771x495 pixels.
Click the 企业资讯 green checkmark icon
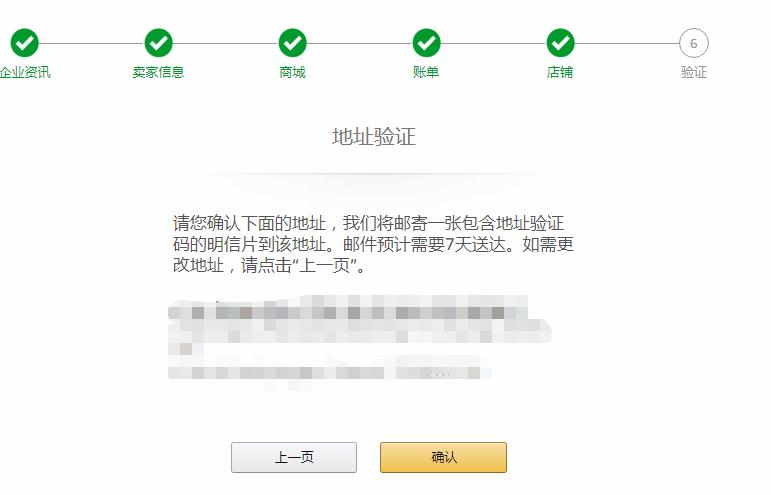[x=25, y=43]
